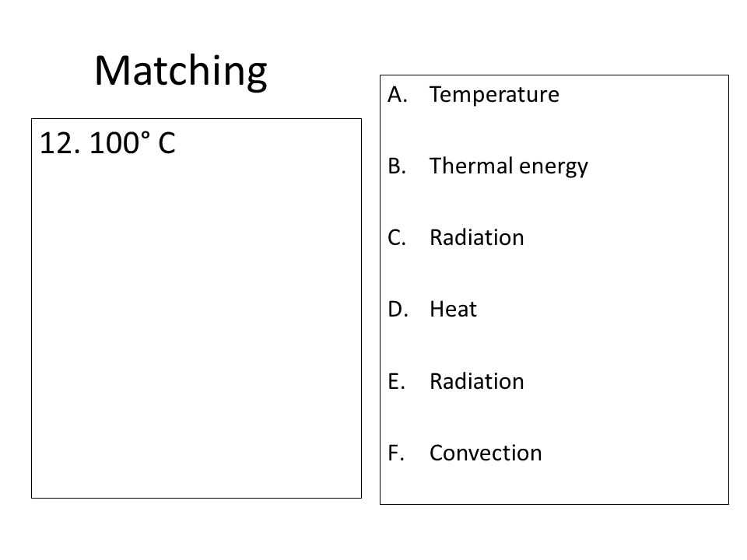
Task: Choose "Radiation" beside letter E
Action: 476,381
